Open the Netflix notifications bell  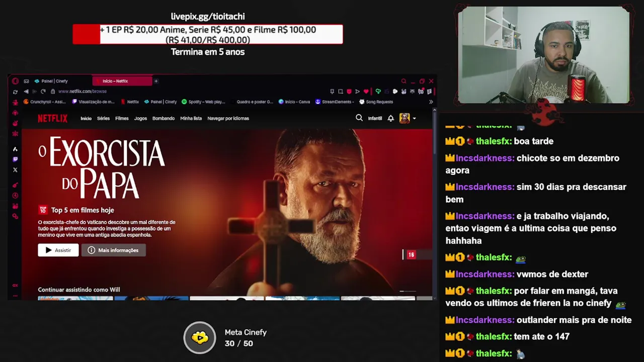click(x=390, y=118)
